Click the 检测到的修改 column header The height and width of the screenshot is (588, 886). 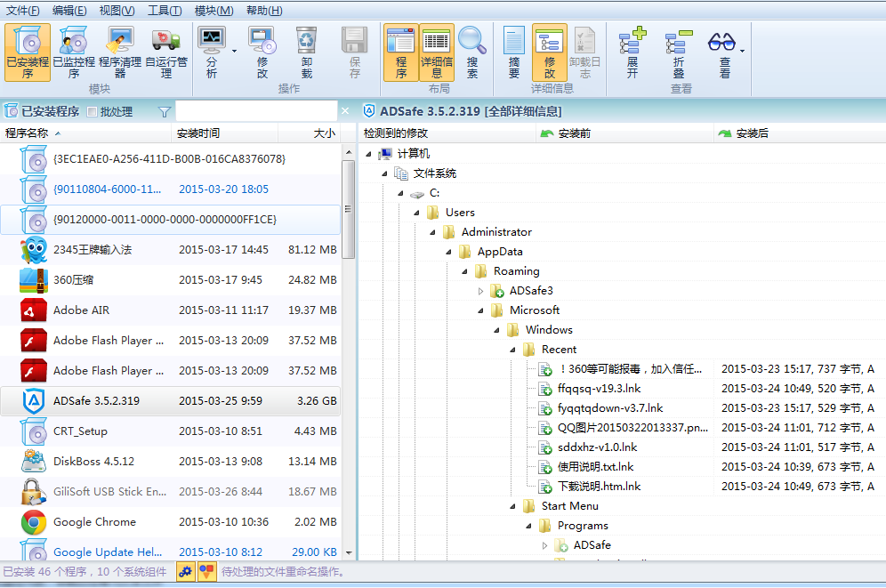(447, 133)
